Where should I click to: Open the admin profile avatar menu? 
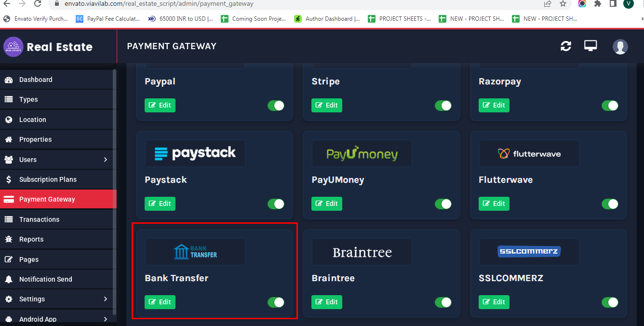(x=620, y=46)
